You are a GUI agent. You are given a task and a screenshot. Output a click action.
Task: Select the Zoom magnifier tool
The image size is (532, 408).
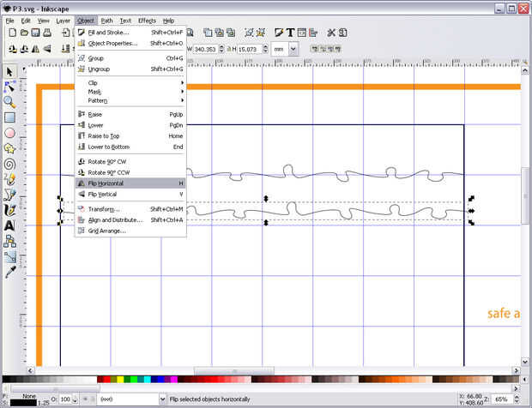point(9,102)
